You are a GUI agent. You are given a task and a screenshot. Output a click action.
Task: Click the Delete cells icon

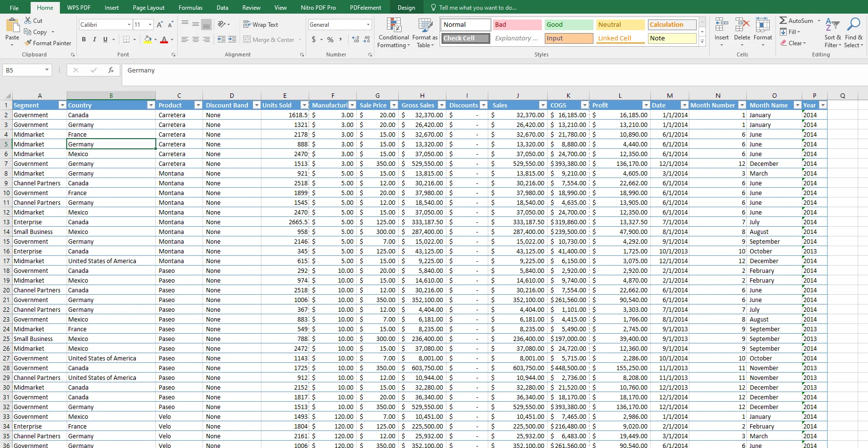[742, 25]
